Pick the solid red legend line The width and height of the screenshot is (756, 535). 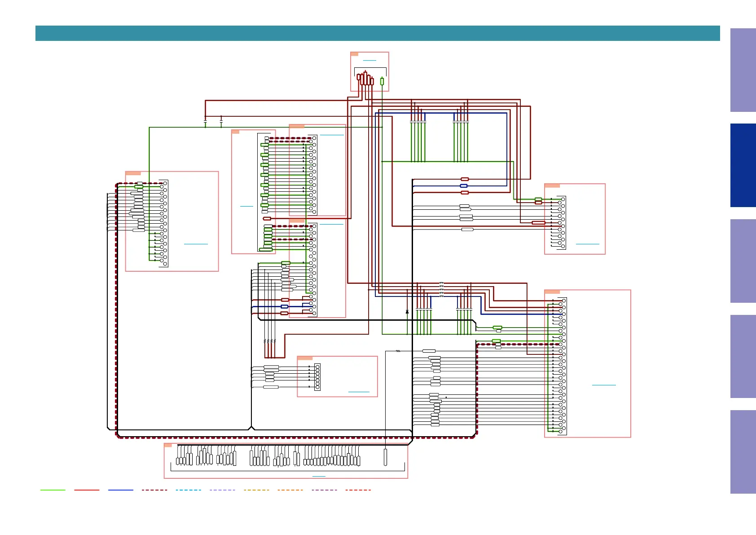pyautogui.click(x=87, y=490)
